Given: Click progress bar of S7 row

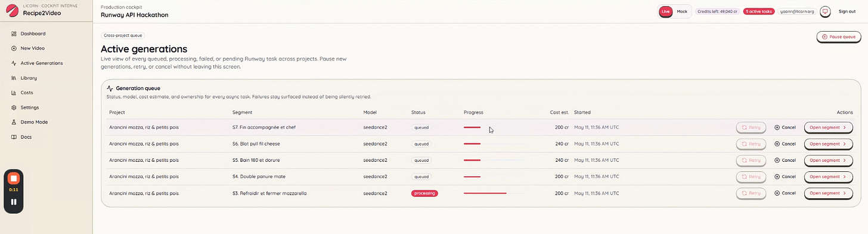Looking at the screenshot, I should tap(495, 127).
